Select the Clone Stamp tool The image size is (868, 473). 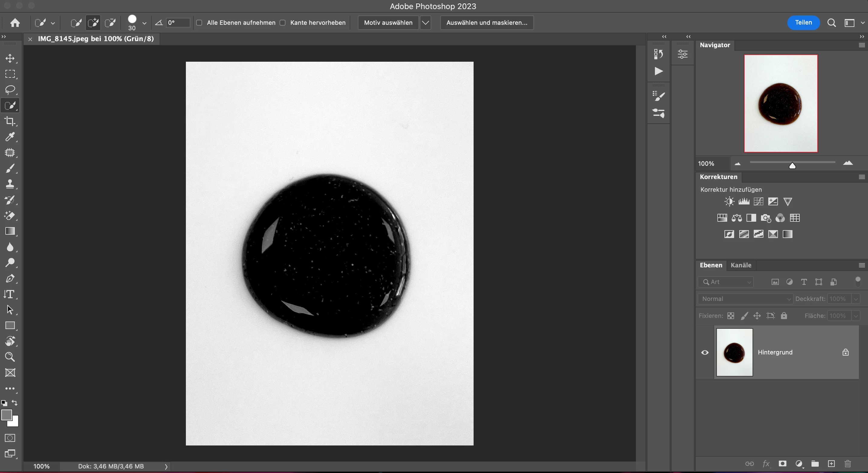tap(10, 184)
